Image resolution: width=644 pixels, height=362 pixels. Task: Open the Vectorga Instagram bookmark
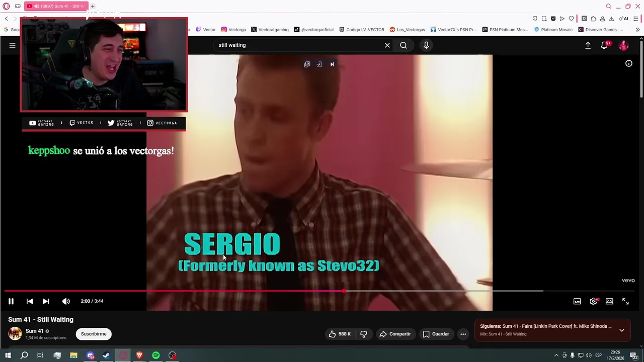pyautogui.click(x=233, y=30)
